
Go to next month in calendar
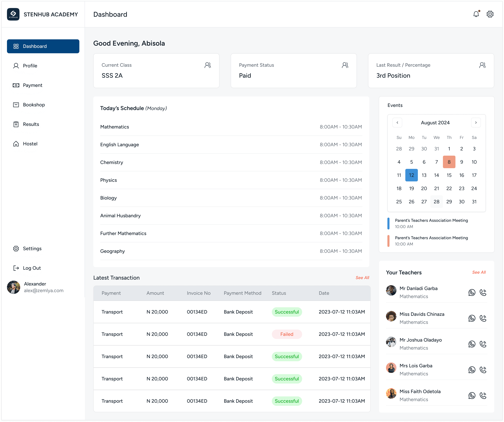click(476, 122)
